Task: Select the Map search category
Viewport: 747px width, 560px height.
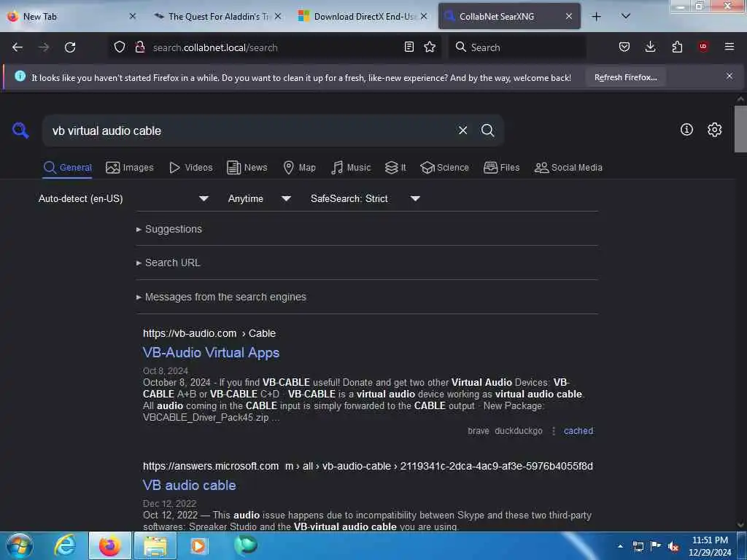Action: pos(300,168)
